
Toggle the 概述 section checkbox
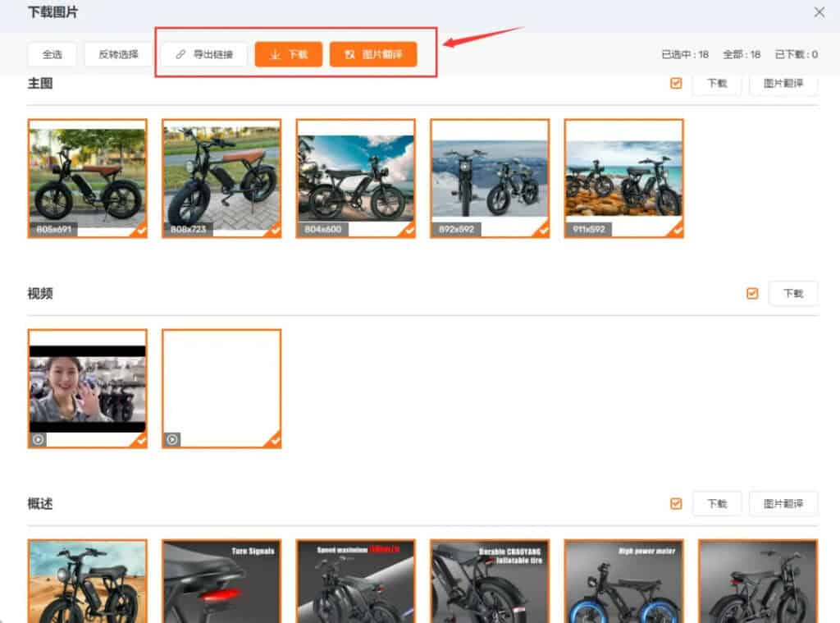tap(676, 503)
